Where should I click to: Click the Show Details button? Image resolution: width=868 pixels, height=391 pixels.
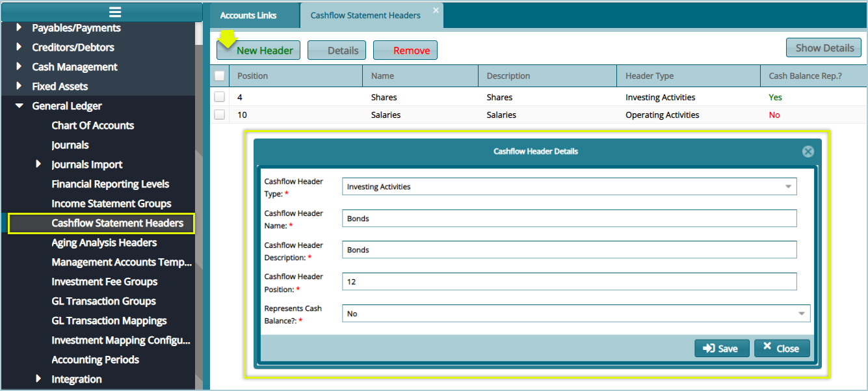coord(824,47)
